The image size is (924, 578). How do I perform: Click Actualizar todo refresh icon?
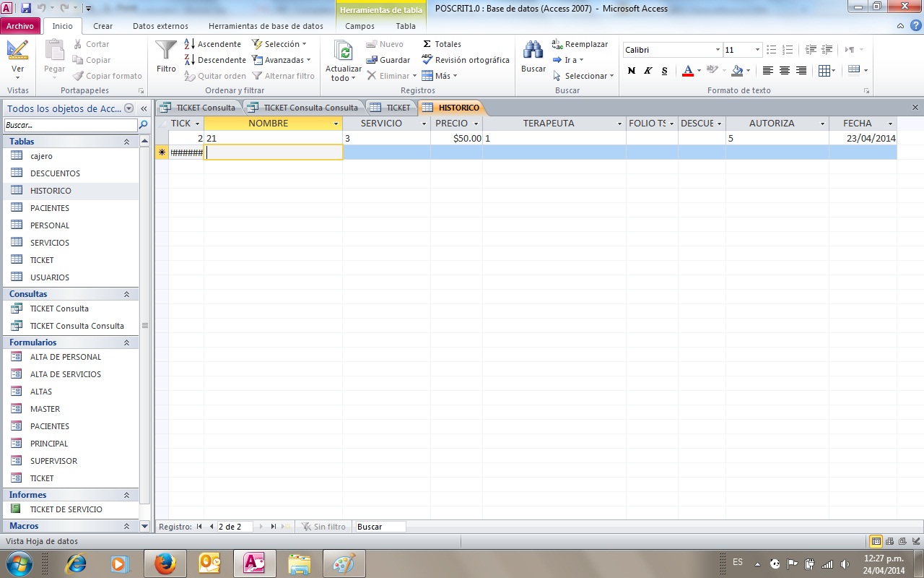(344, 61)
